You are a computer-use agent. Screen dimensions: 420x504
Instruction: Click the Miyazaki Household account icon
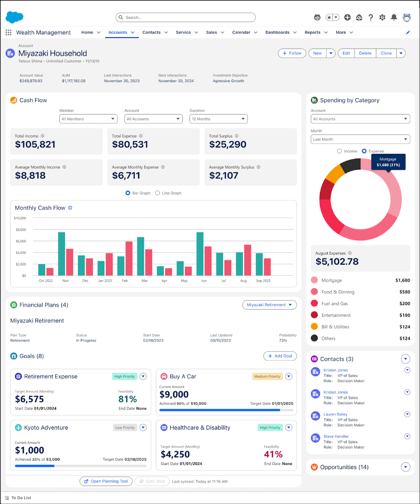coord(10,53)
